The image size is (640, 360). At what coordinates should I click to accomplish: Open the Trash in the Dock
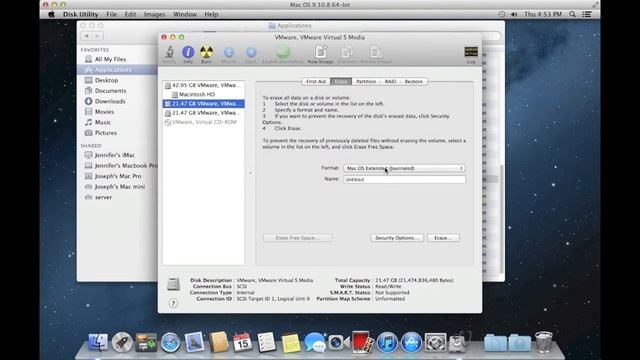pos(543,342)
